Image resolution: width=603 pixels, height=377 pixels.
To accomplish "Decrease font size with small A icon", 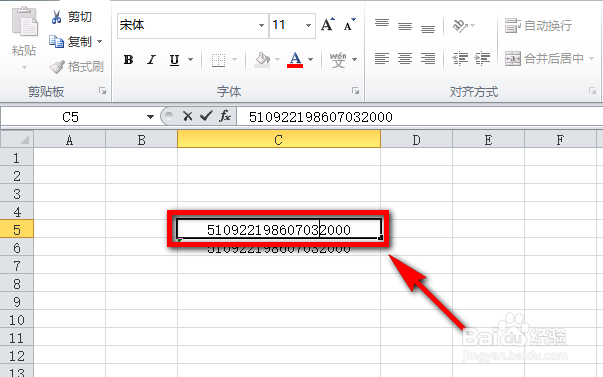I will [350, 25].
